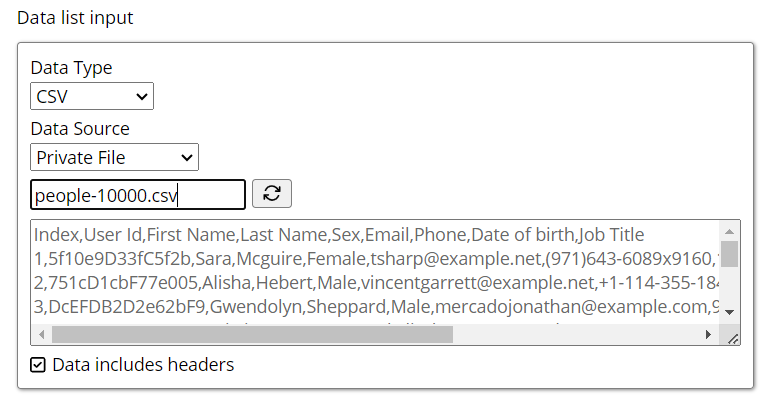Image resolution: width=766 pixels, height=399 pixels.
Task: Click the people-10000.csv filename field
Action: click(138, 195)
